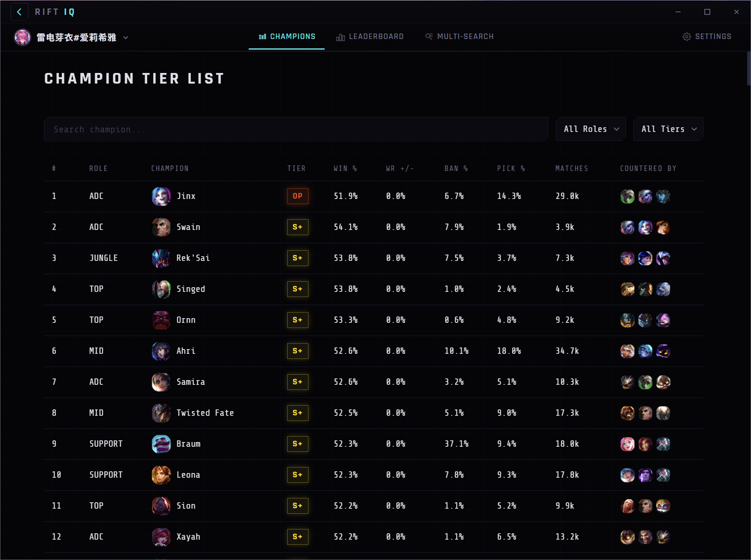Switch to the Leaderboard tab

coord(370,37)
